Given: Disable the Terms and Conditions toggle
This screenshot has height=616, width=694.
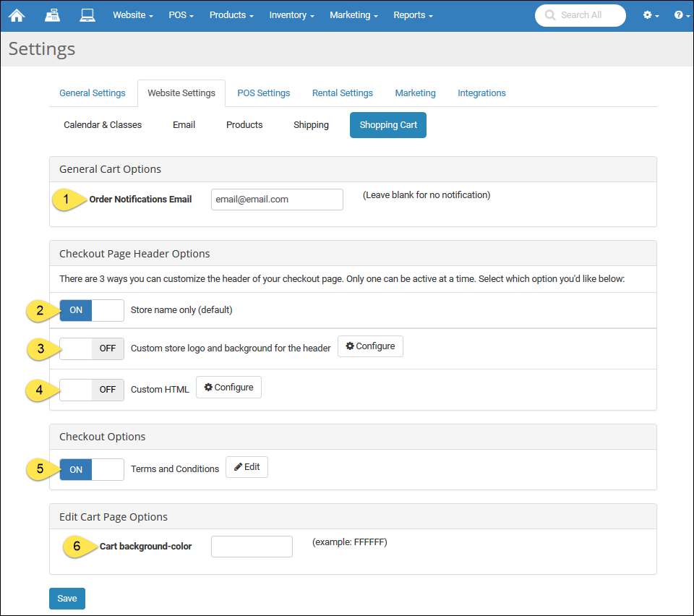Looking at the screenshot, I should 92,470.
